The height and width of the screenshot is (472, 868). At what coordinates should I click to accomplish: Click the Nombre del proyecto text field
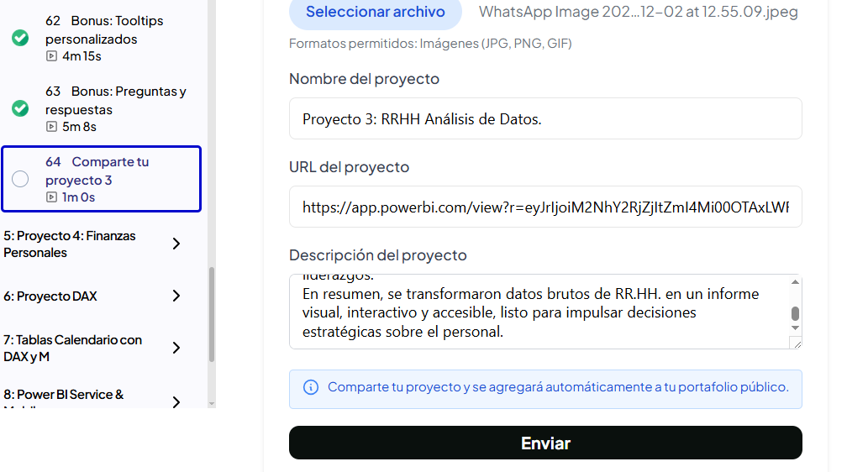545,118
